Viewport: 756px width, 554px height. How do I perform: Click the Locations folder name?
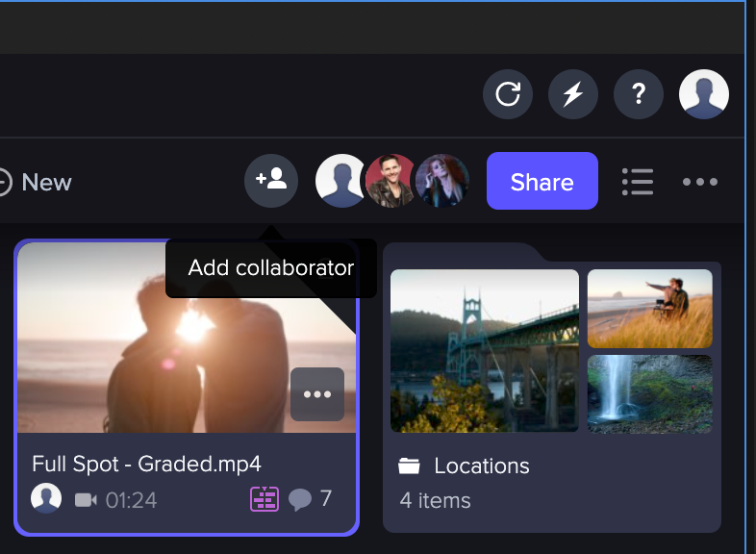(482, 466)
